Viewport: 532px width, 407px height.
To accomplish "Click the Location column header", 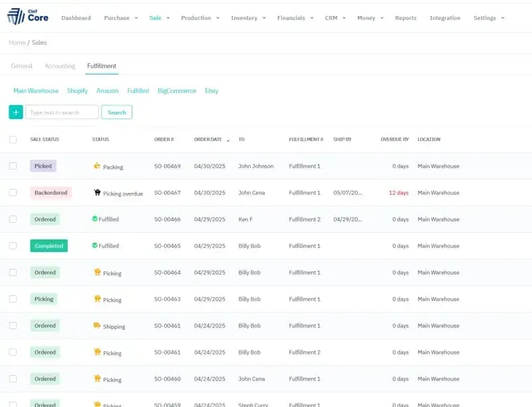I will point(429,140).
